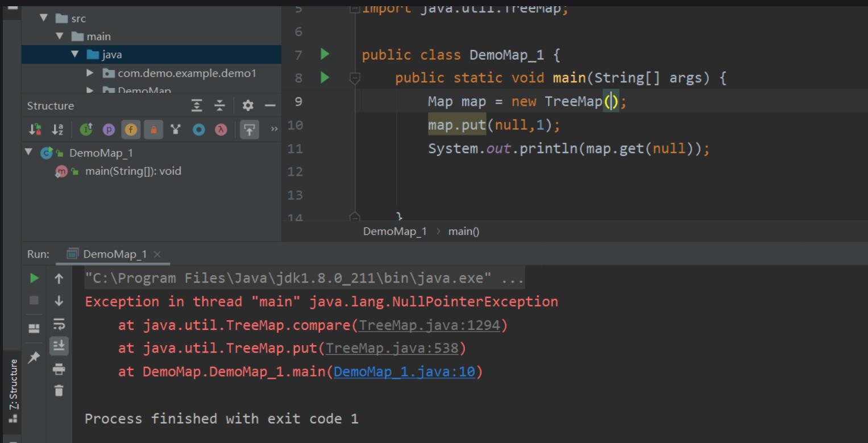
Task: Click Down the Stack Trace arrow
Action: click(59, 301)
